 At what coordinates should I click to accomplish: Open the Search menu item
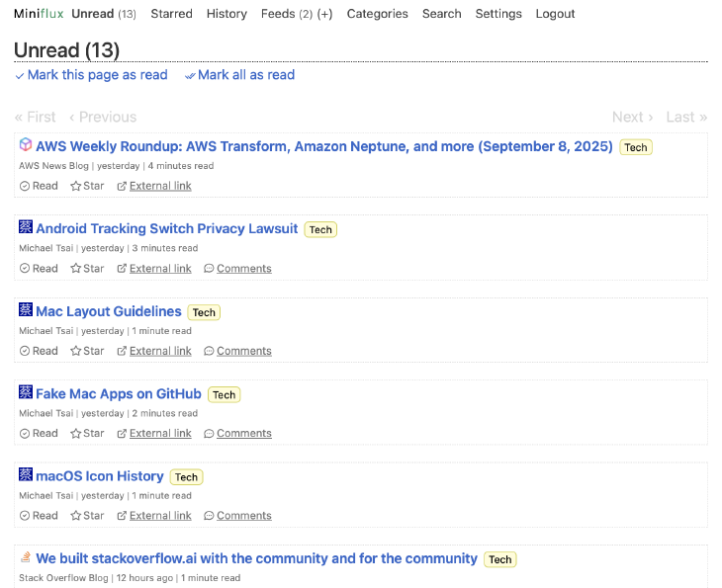[441, 14]
